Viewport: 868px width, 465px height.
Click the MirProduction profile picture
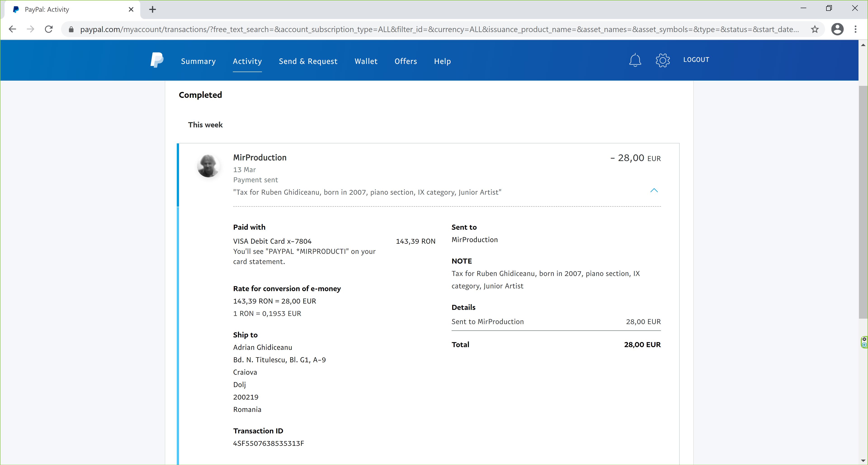coord(208,166)
